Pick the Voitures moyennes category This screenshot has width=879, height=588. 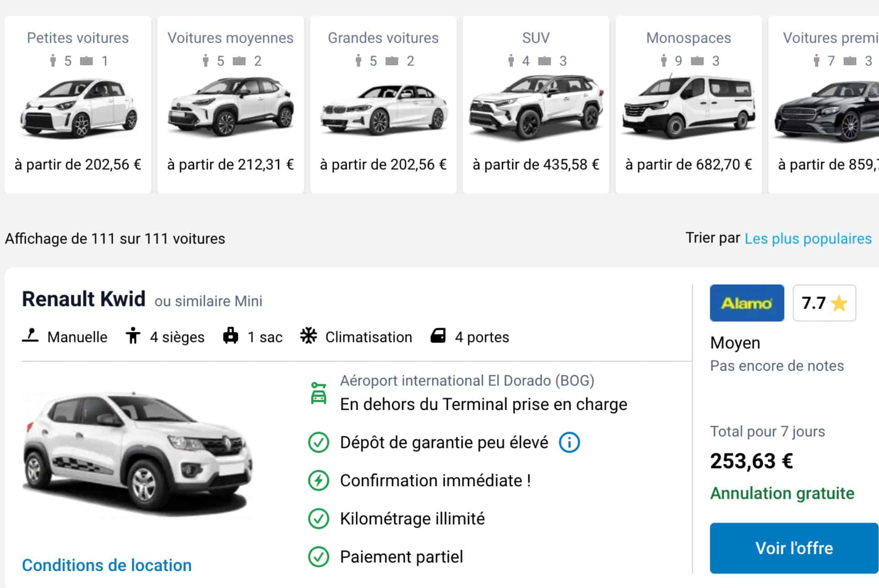pos(230,105)
